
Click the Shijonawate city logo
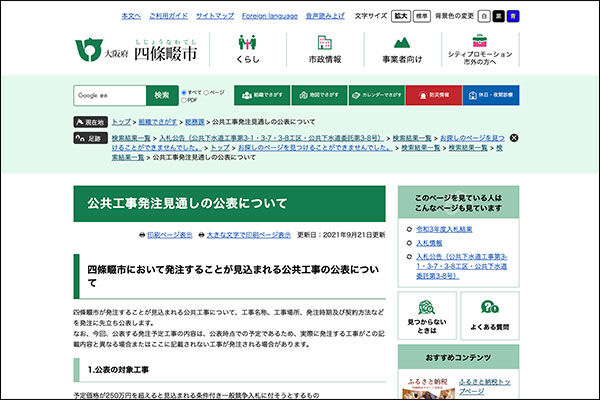137,50
